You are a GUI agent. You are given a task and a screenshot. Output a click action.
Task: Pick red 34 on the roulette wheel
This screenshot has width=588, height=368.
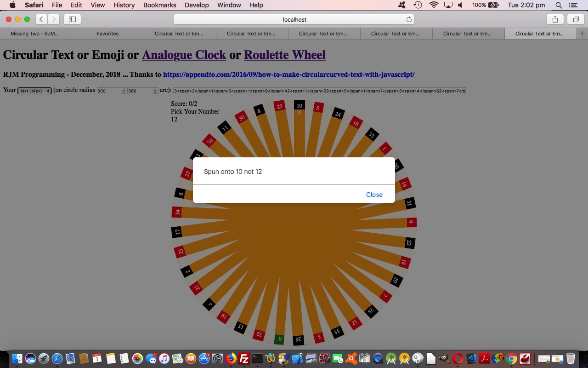(177, 212)
